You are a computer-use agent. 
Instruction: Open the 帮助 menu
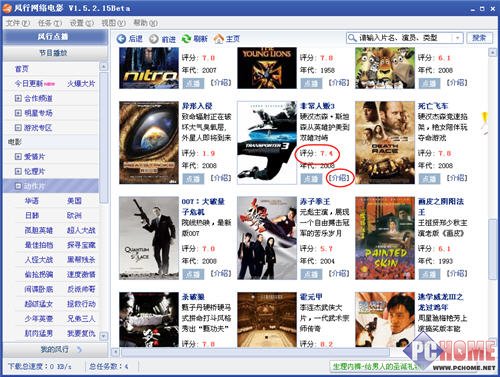145,23
